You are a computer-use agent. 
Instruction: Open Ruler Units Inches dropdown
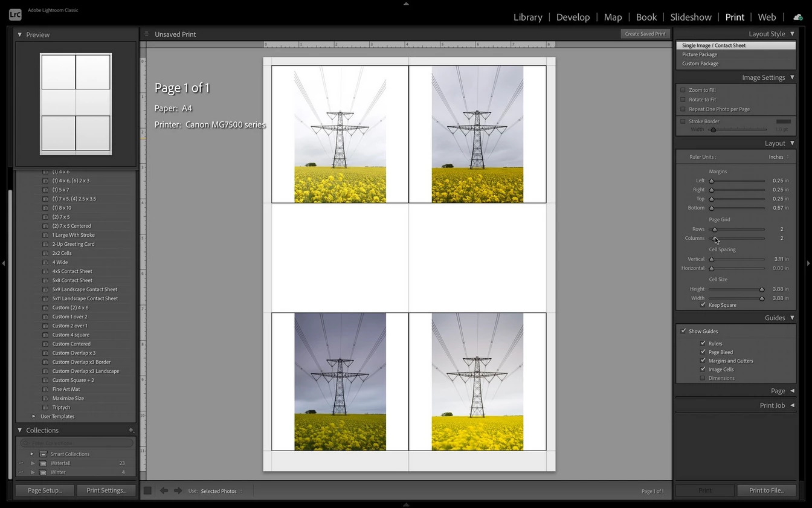(779, 157)
